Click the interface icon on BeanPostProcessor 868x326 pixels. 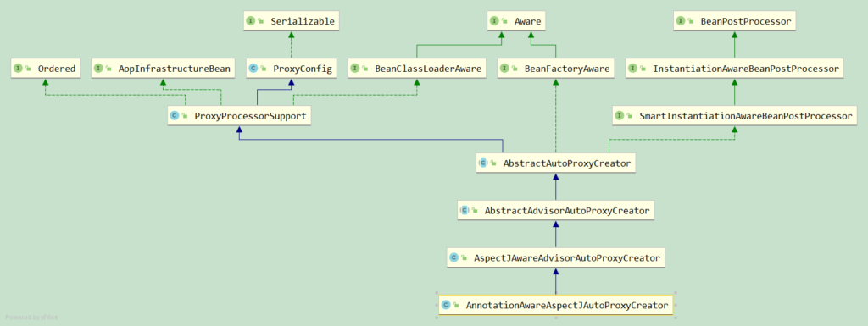pyautogui.click(x=681, y=21)
